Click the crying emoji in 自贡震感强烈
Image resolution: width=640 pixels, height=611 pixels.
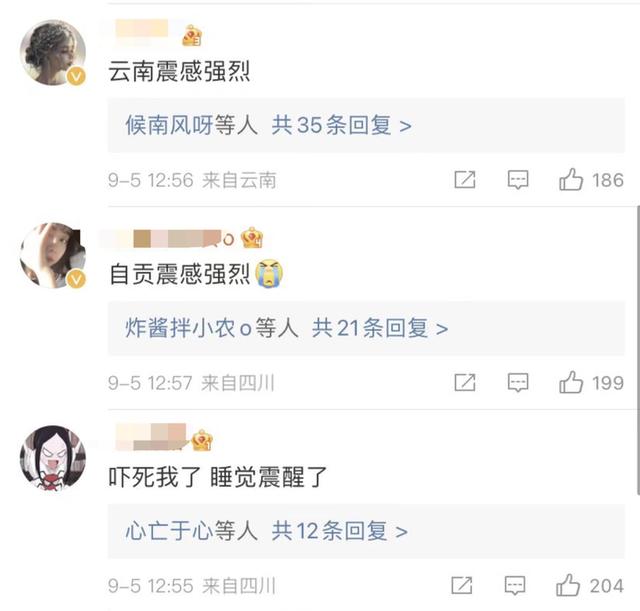click(269, 274)
